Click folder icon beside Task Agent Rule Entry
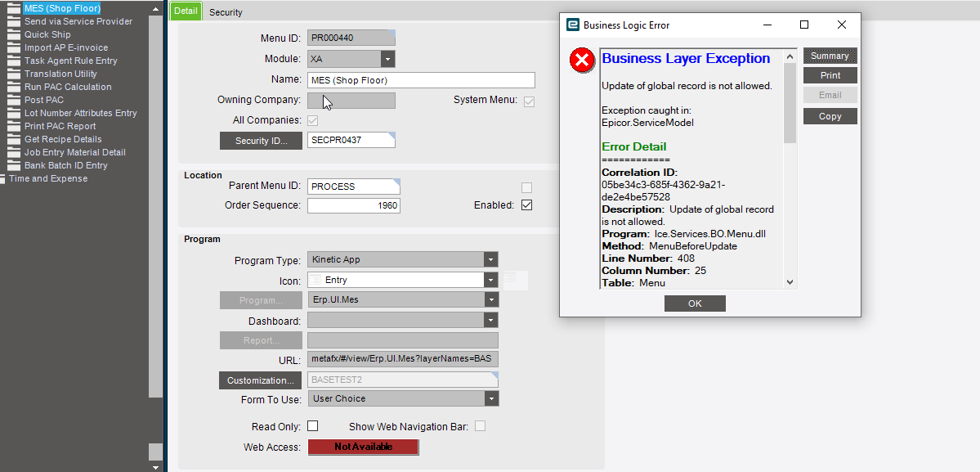980x472 pixels. 14,61
